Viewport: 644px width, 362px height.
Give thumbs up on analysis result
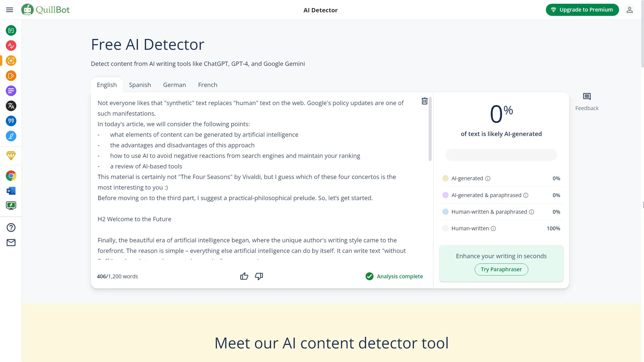[x=244, y=276]
